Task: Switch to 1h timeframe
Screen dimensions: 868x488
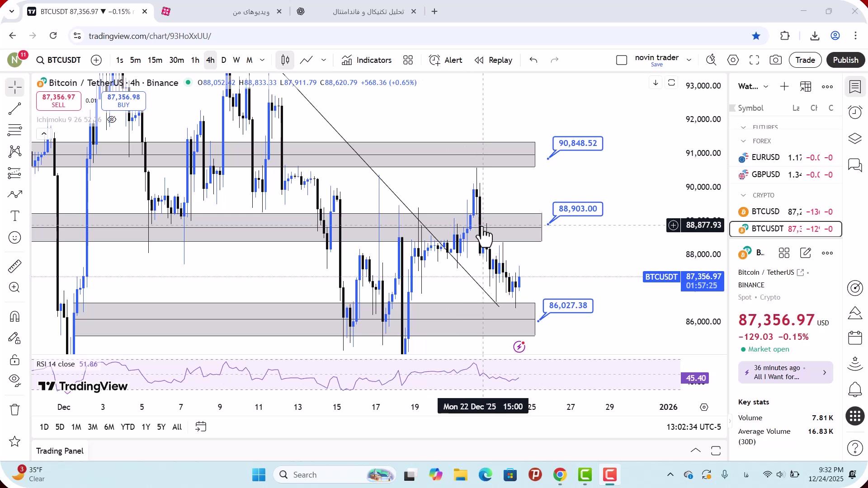Action: 195,60
